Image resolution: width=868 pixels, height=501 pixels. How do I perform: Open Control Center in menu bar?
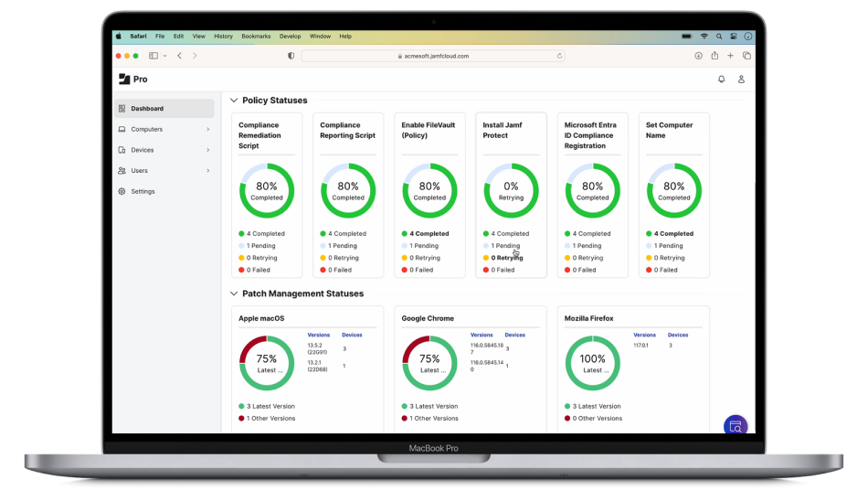point(734,36)
